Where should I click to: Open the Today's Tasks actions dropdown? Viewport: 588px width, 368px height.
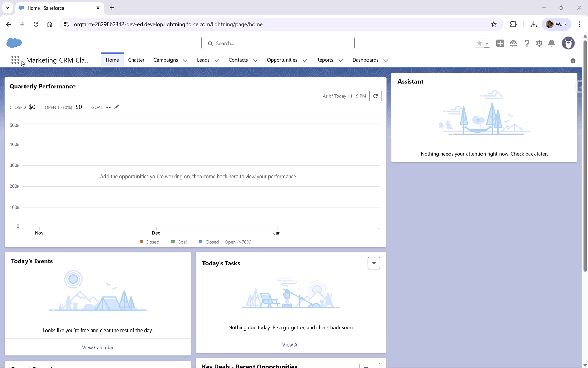click(x=374, y=263)
